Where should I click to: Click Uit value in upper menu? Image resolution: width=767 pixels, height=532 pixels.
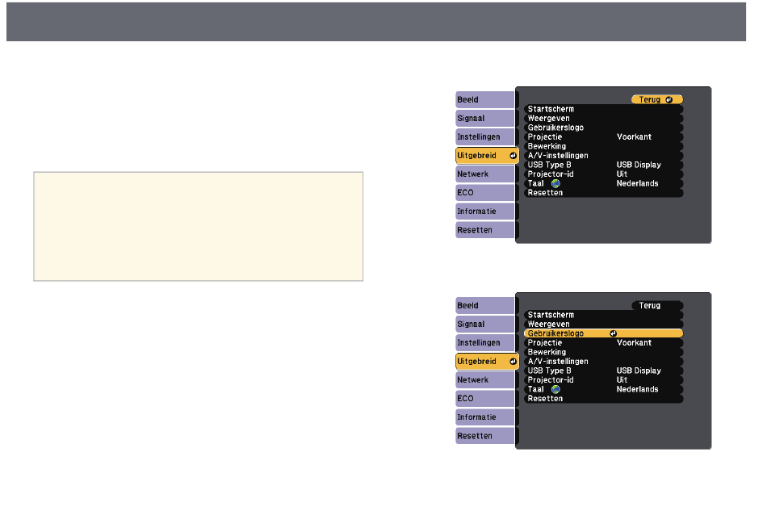click(622, 174)
